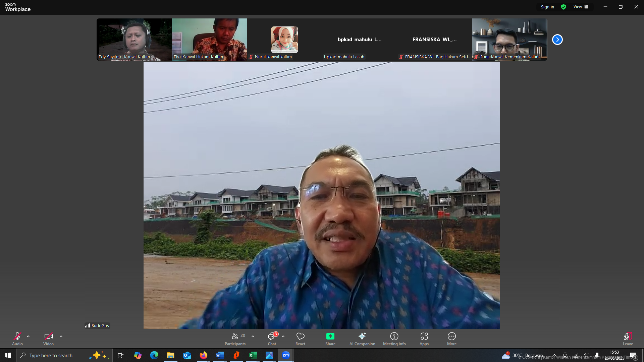Open the notification center icon
This screenshot has width=644, height=362.
(633, 355)
